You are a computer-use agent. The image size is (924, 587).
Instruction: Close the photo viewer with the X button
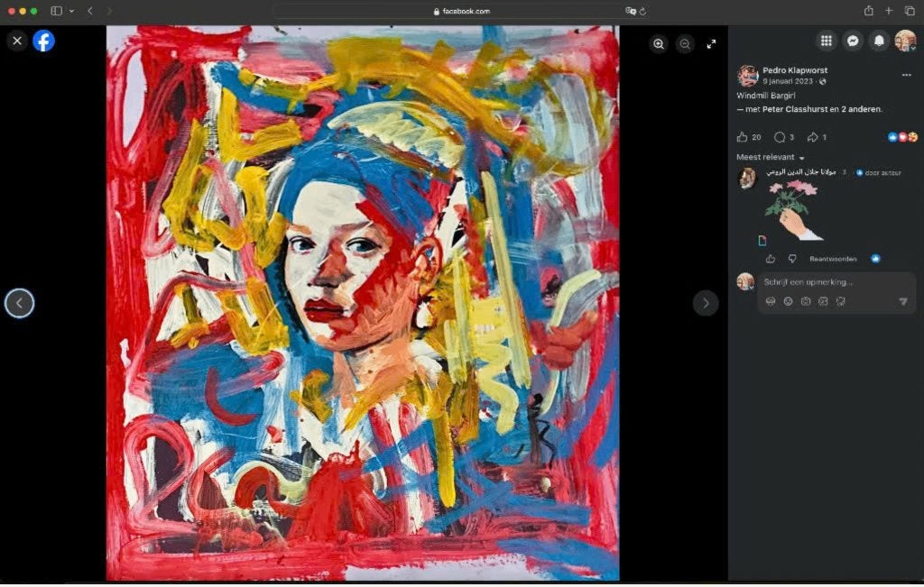coord(17,41)
